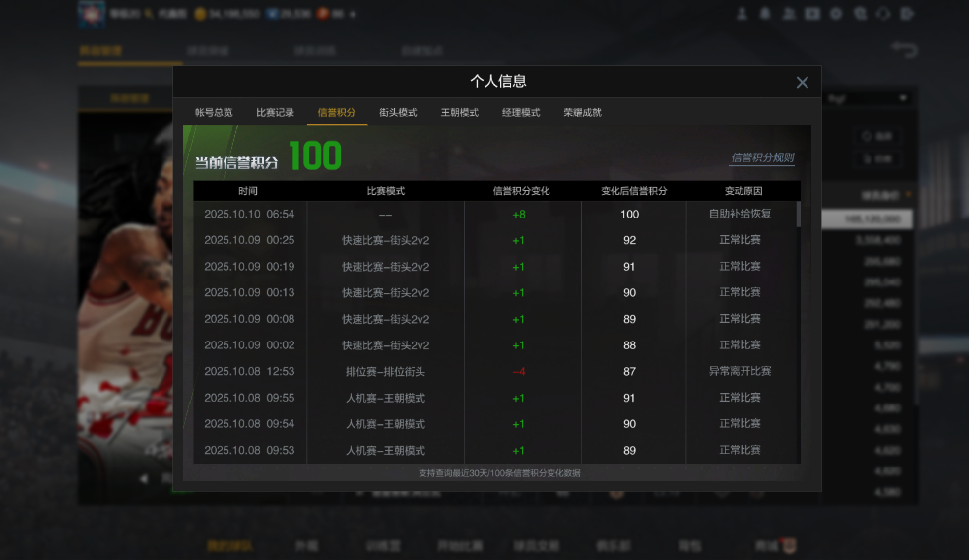Click the 信誉积分变化 column header

pyautogui.click(x=521, y=191)
